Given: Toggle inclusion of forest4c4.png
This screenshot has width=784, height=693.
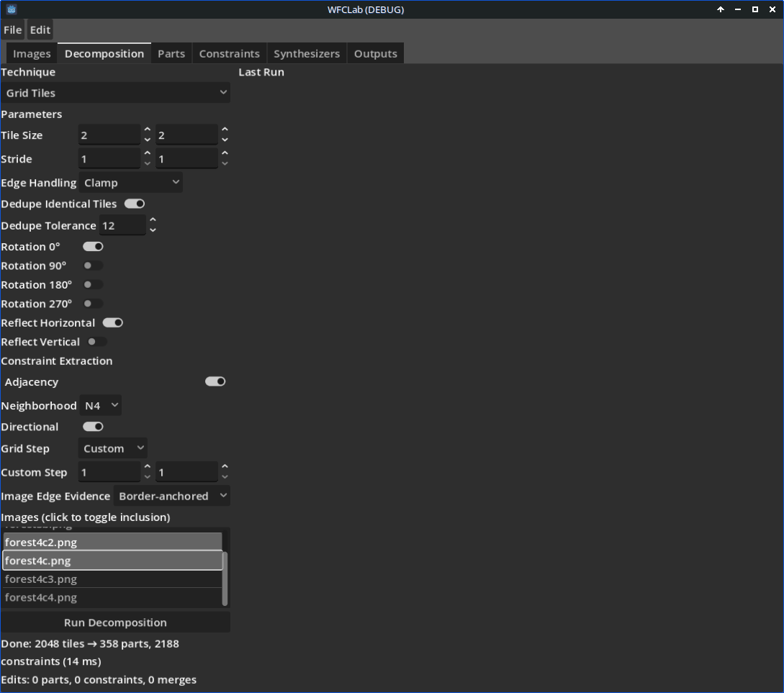Looking at the screenshot, I should pyautogui.click(x=112, y=597).
